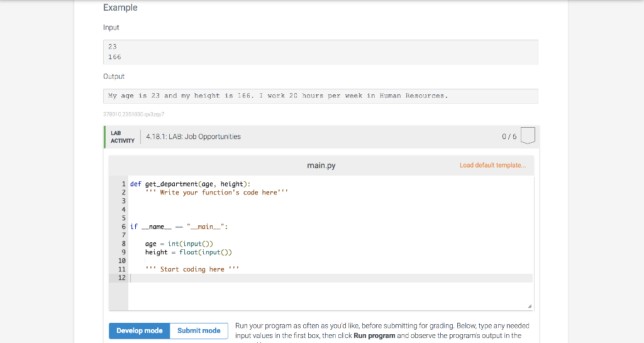Click the 0 / 6 score text
Screen dimensions: 644x343
point(509,137)
